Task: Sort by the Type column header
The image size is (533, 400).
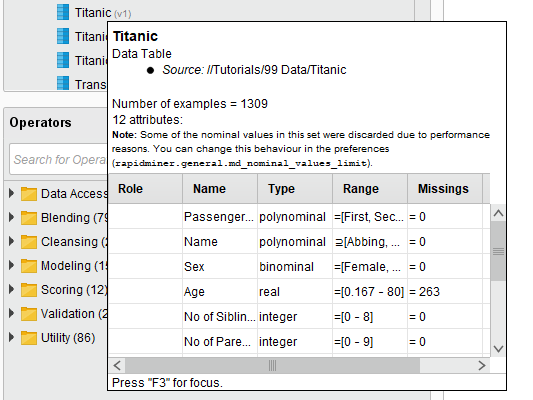Action: tap(295, 189)
